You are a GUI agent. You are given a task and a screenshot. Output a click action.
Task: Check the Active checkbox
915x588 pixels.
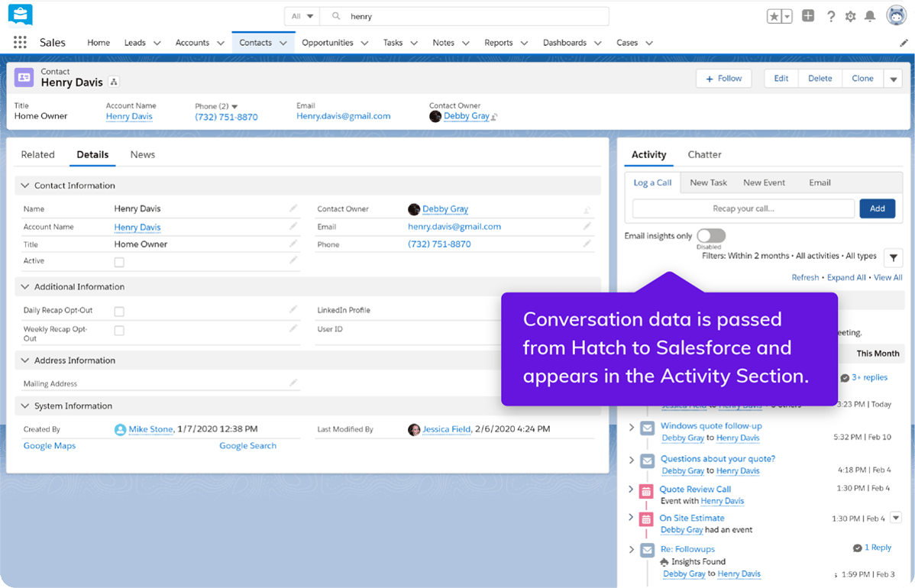pos(119,261)
